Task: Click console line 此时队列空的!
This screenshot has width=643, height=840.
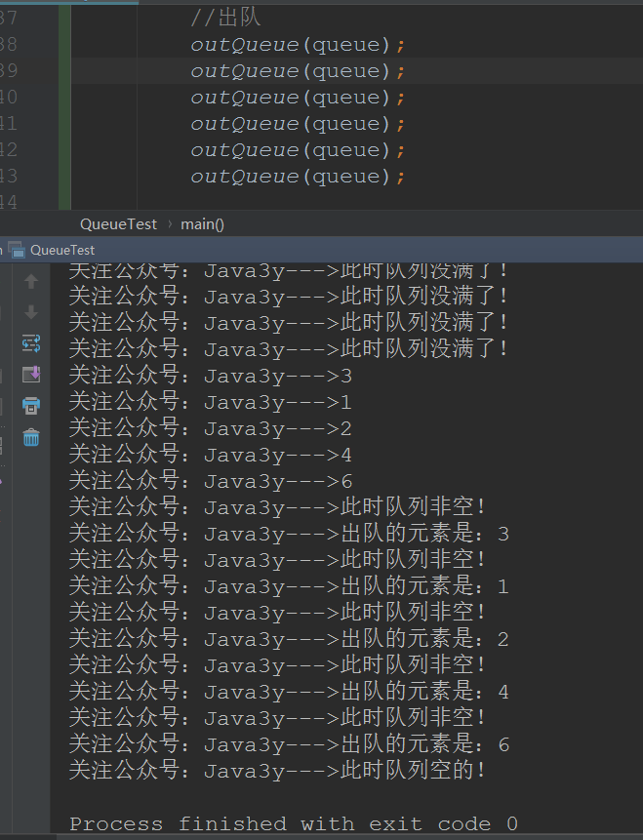Action: [x=277, y=771]
